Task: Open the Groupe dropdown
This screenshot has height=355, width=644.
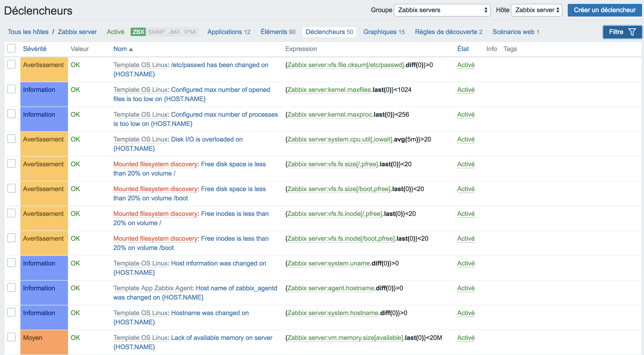Action: click(x=442, y=10)
